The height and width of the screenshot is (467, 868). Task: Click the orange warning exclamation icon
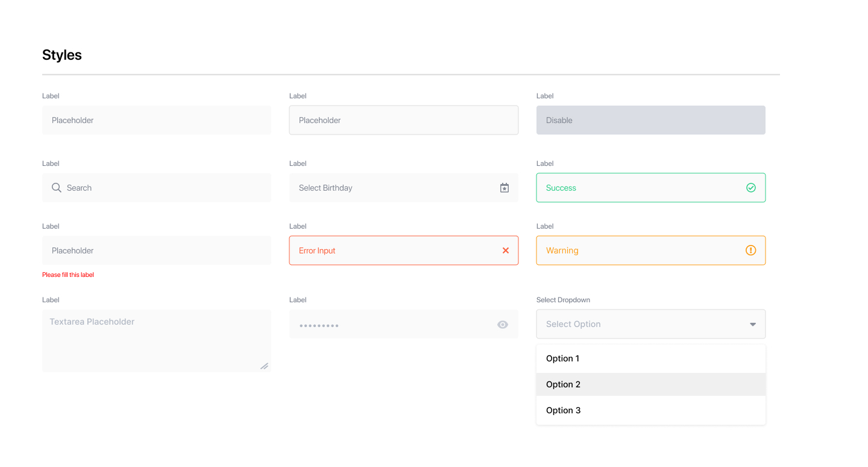pyautogui.click(x=751, y=250)
